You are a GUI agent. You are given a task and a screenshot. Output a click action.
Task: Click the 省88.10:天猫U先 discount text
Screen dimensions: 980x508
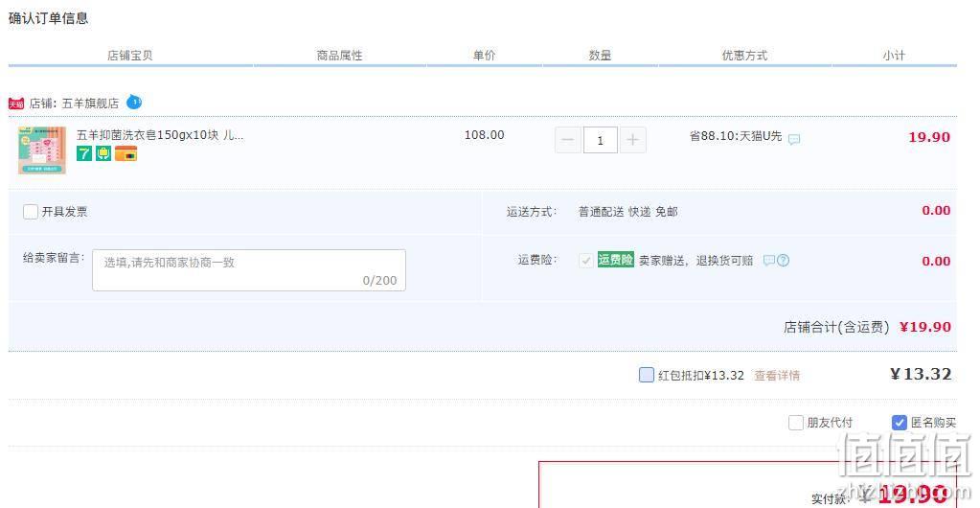point(735,136)
